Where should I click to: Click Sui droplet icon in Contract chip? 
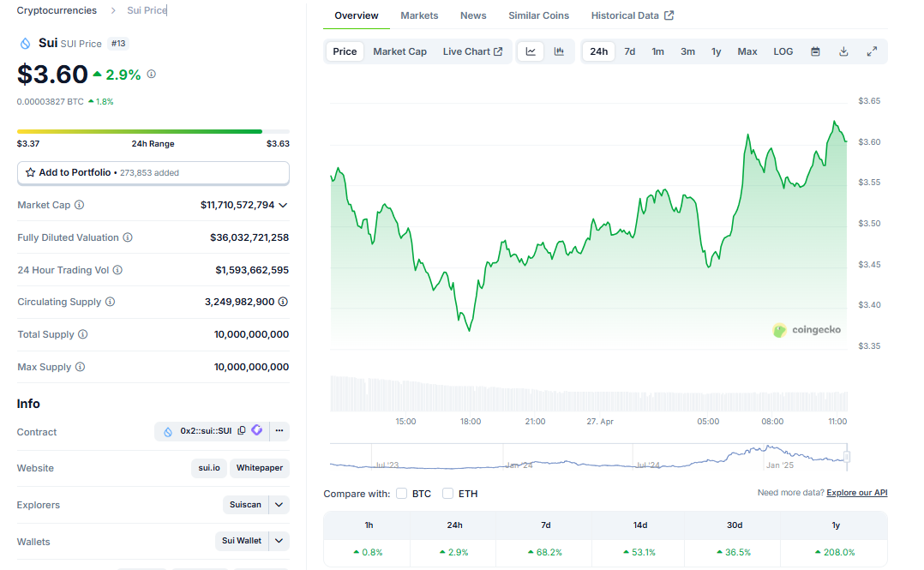(168, 431)
